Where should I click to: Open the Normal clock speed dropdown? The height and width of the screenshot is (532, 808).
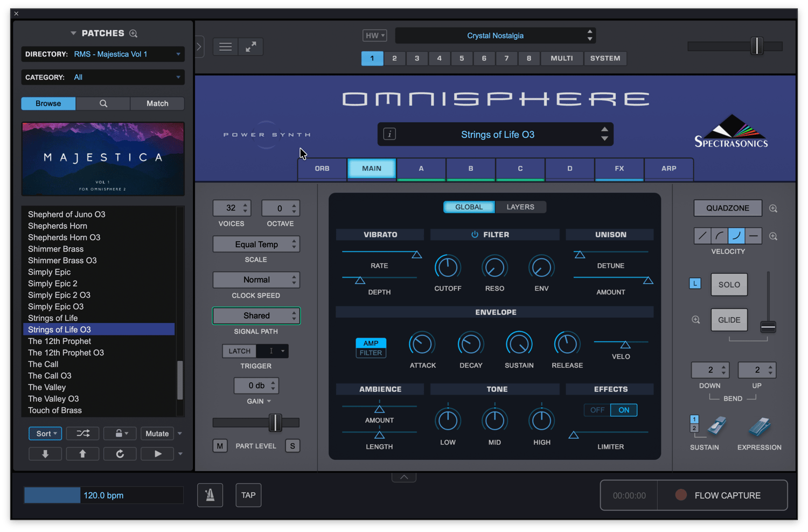[x=256, y=280]
